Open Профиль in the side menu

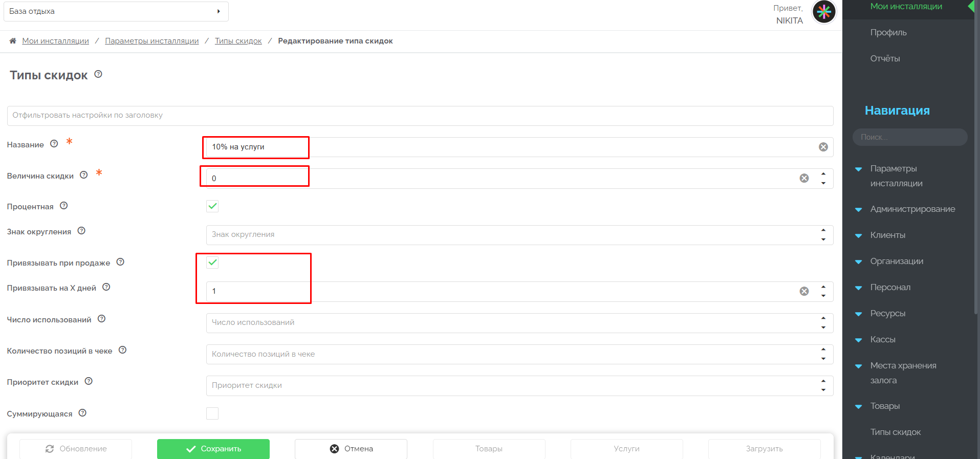pyautogui.click(x=888, y=33)
